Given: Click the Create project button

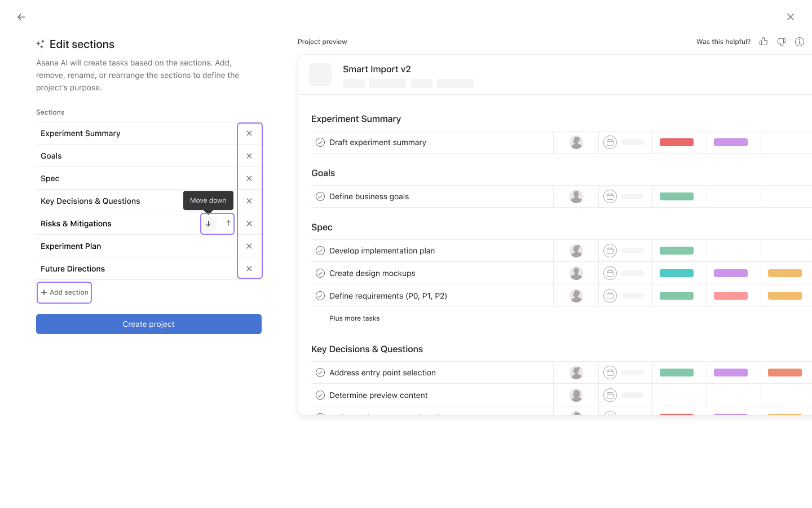Looking at the screenshot, I should 148,323.
